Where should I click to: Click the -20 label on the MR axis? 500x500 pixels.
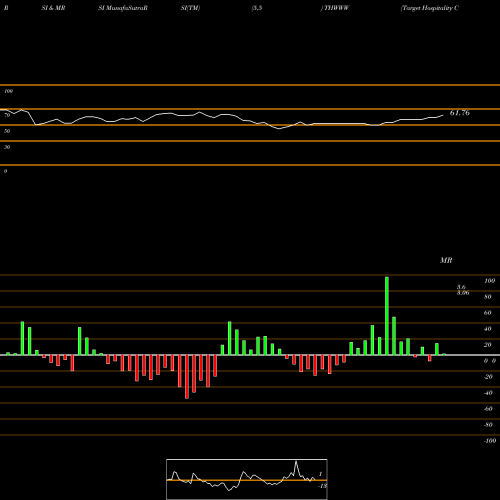tap(488, 377)
